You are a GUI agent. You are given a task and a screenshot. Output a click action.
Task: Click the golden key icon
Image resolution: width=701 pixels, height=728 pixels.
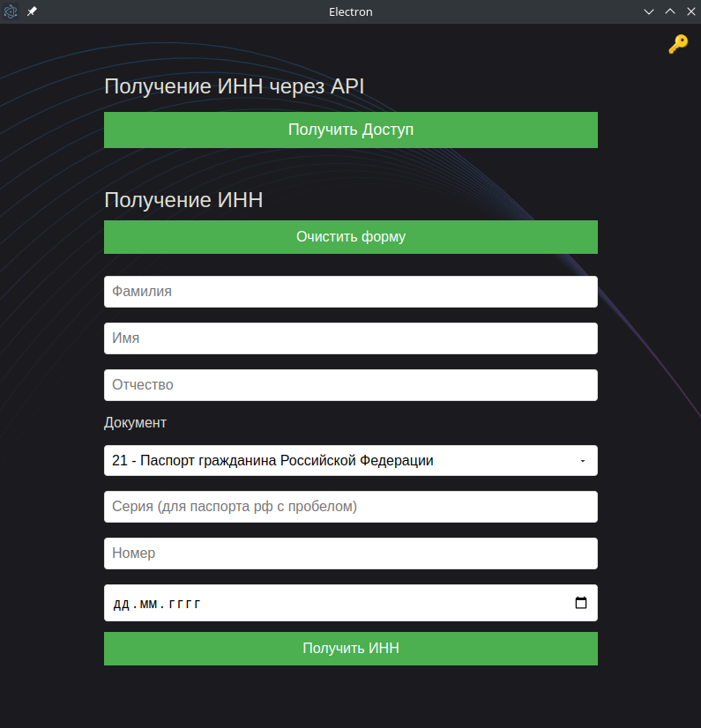(x=677, y=44)
